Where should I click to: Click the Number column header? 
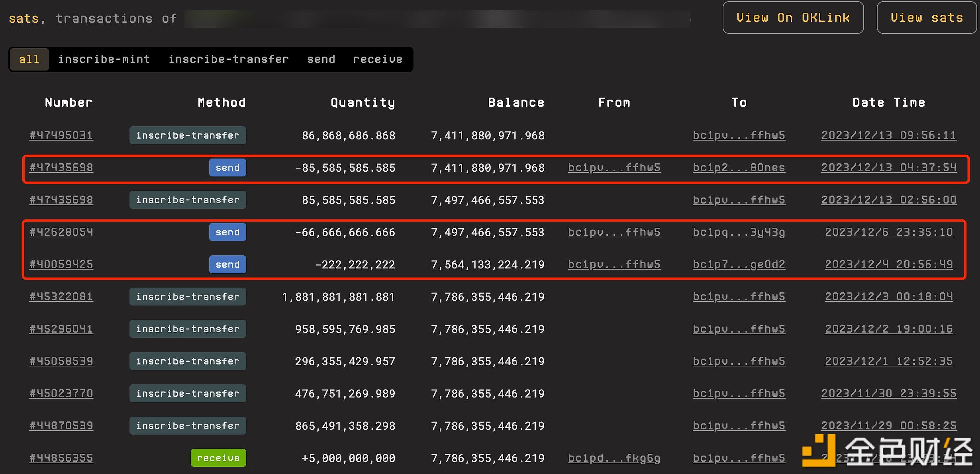(69, 102)
